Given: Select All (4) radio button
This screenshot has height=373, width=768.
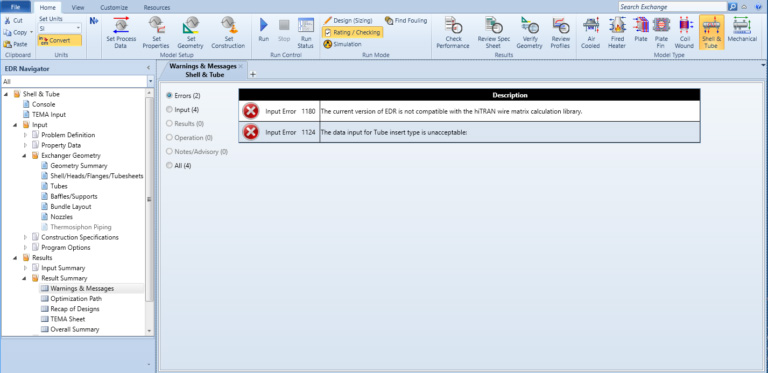Looking at the screenshot, I should [x=169, y=165].
